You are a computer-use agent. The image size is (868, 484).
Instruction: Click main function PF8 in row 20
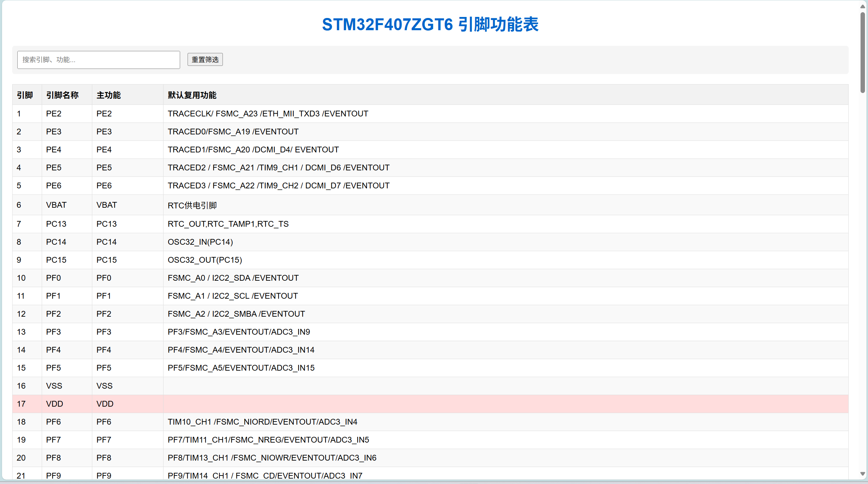click(128, 458)
